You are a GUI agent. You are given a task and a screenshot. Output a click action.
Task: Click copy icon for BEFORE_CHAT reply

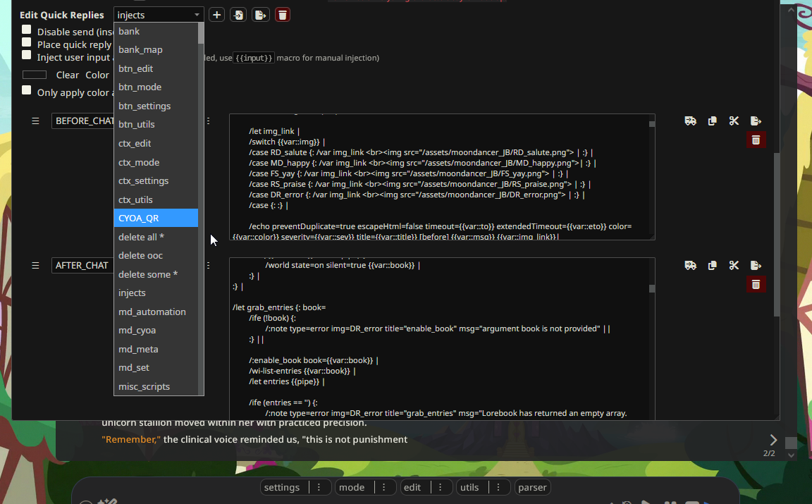(712, 121)
